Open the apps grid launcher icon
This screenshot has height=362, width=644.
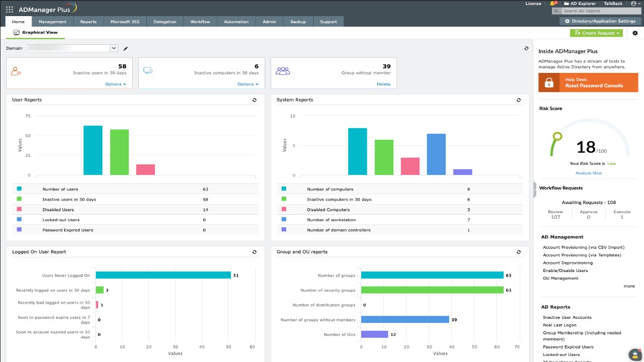click(10, 9)
